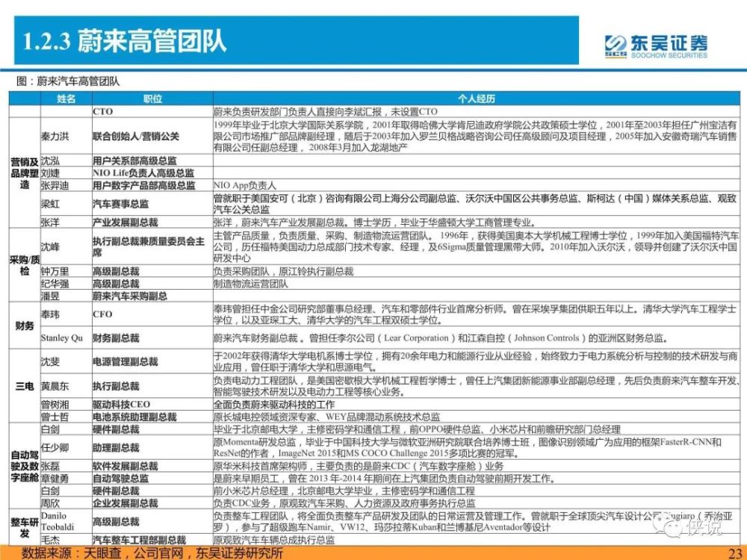Click the slide title 1.2.3 蔚来高管团队
The height and width of the screenshot is (560, 747).
pyautogui.click(x=125, y=41)
